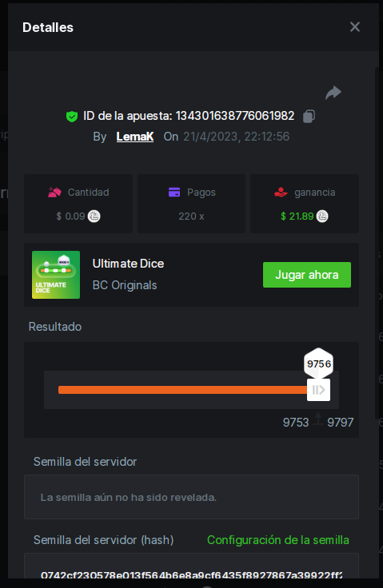Image resolution: width=383 pixels, height=588 pixels.
Task: Click the coin icon next to $ 21.89
Action: 322,217
